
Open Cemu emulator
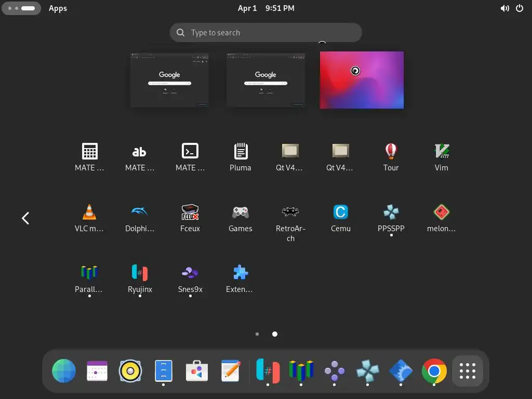click(340, 218)
